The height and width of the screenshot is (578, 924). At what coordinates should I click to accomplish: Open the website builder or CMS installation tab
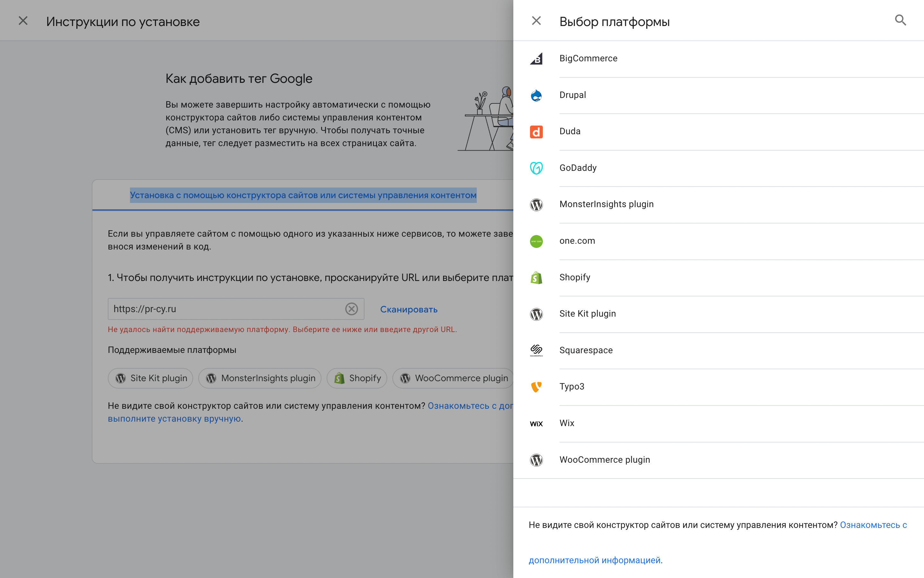(303, 195)
